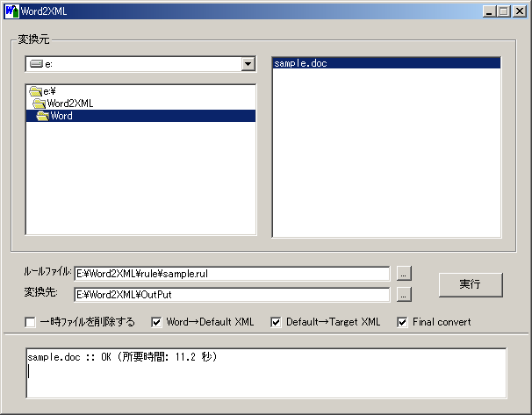This screenshot has width=532, height=415.
Task: Select the e:¥ root folder
Action: click(140, 91)
